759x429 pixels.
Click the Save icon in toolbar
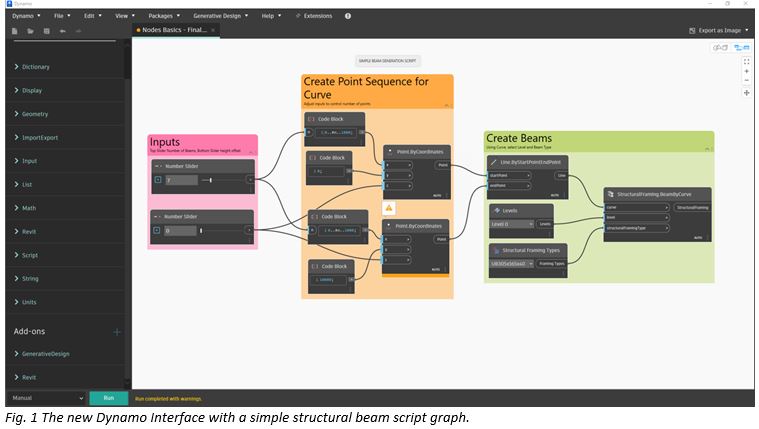click(x=46, y=31)
